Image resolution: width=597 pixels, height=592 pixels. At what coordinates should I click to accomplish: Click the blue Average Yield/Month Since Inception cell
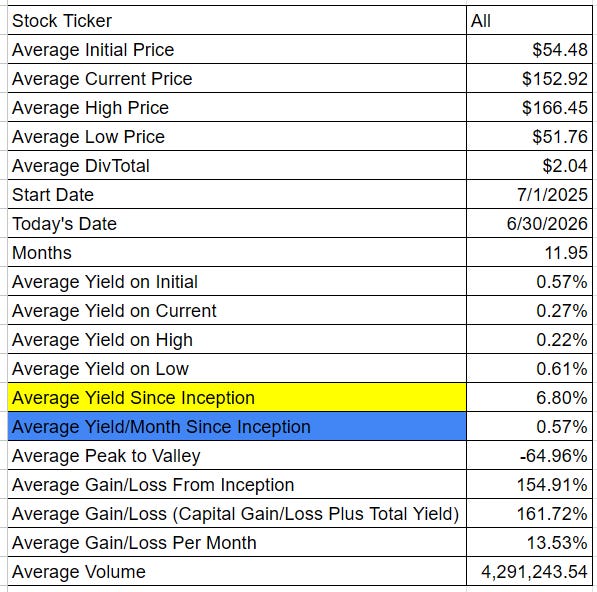pos(237,426)
